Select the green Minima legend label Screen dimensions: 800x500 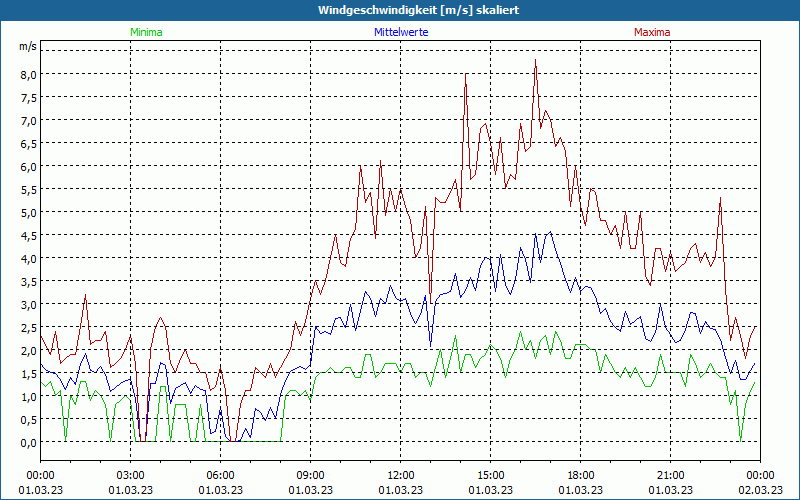[146, 32]
